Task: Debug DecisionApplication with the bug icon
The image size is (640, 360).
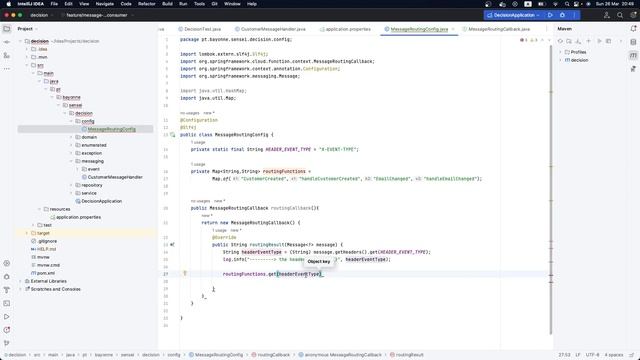Action: point(562,15)
